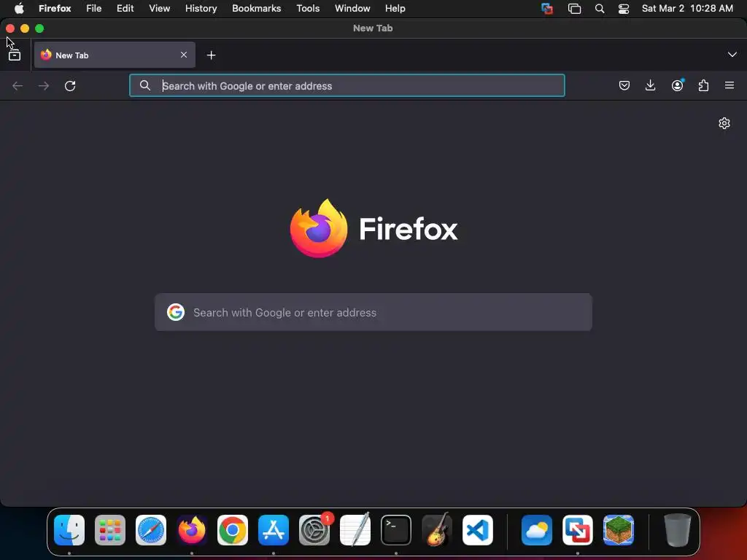The image size is (747, 560).
Task: Open Finder from the Dock
Action: click(69, 530)
